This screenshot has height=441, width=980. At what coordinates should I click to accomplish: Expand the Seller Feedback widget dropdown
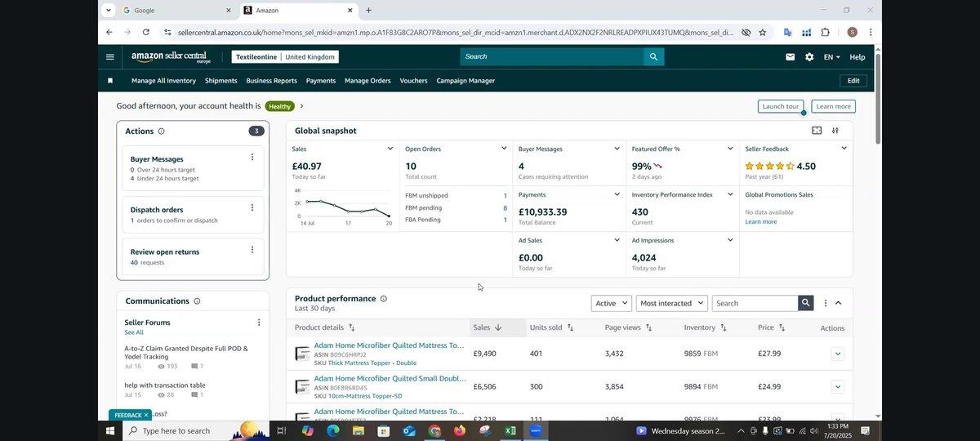[844, 149]
